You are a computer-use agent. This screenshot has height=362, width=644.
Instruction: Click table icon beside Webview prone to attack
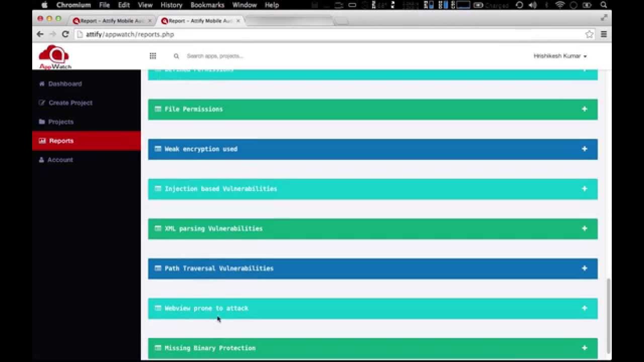[158, 308]
